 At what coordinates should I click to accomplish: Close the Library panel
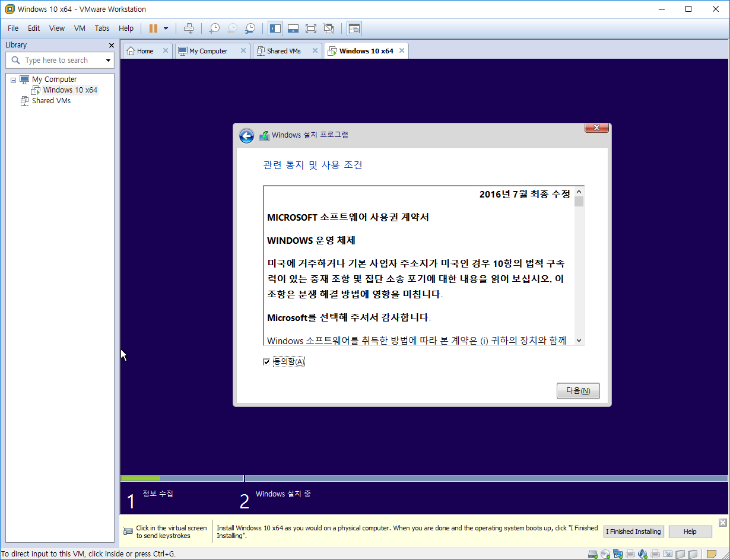(x=111, y=45)
